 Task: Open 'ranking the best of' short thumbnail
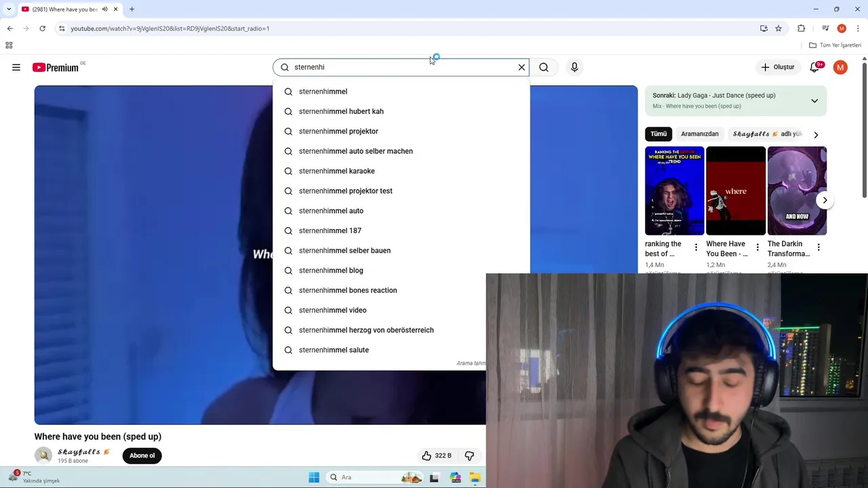point(675,191)
